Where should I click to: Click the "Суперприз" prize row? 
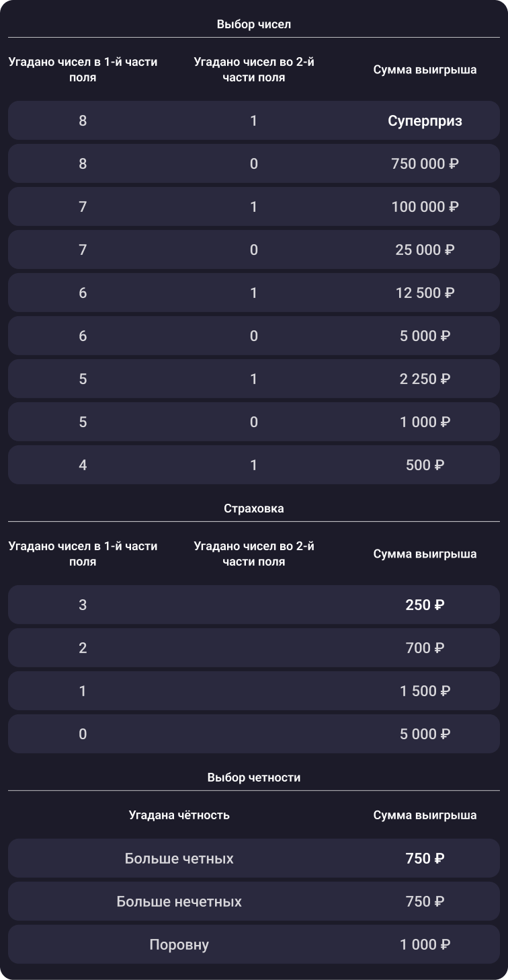pyautogui.click(x=254, y=121)
